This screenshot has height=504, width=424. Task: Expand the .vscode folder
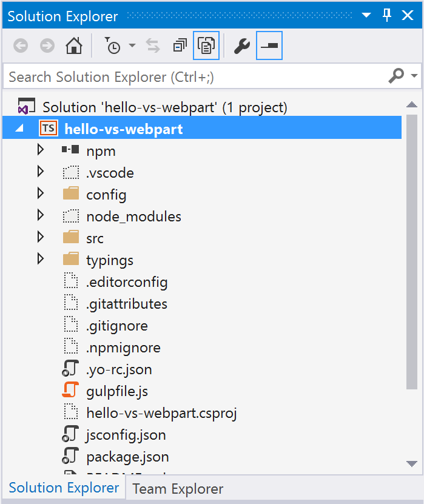[x=40, y=171]
